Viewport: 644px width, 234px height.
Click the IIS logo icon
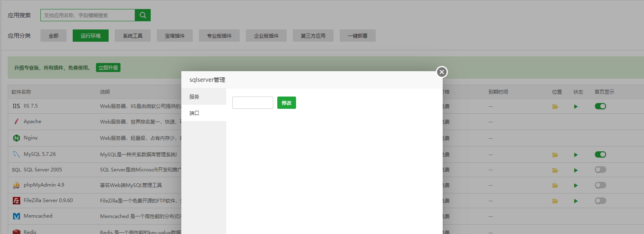point(16,106)
